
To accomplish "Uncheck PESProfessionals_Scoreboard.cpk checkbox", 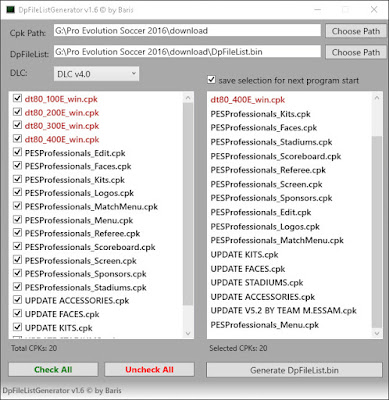I will tap(17, 246).
